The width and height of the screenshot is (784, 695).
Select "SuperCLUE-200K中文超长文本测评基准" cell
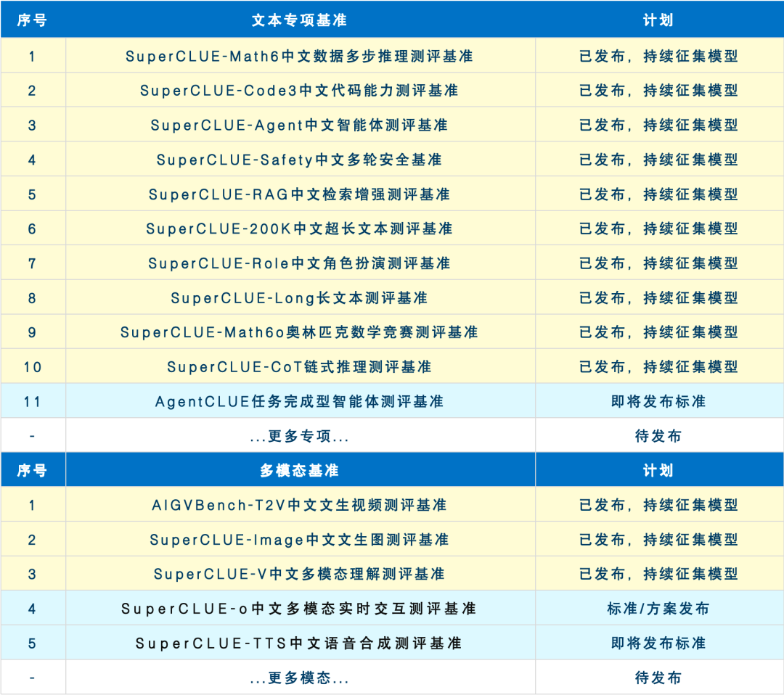tap(300, 229)
